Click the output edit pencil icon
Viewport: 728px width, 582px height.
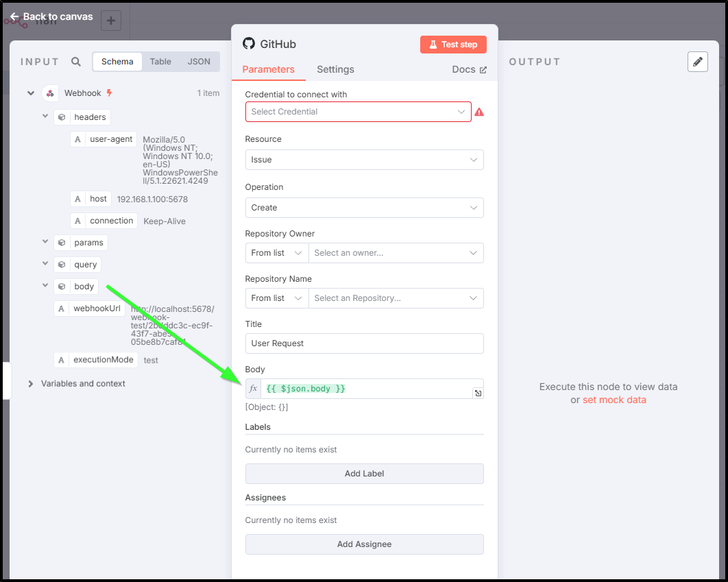coord(697,62)
